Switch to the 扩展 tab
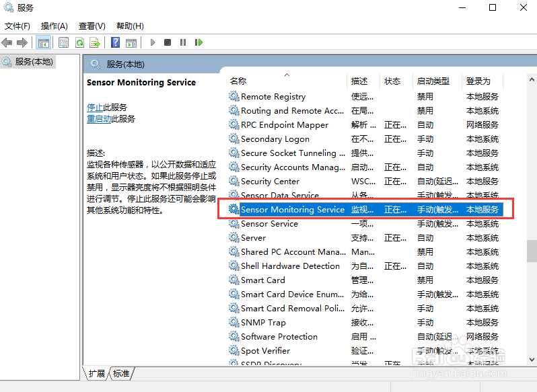 coord(97,374)
